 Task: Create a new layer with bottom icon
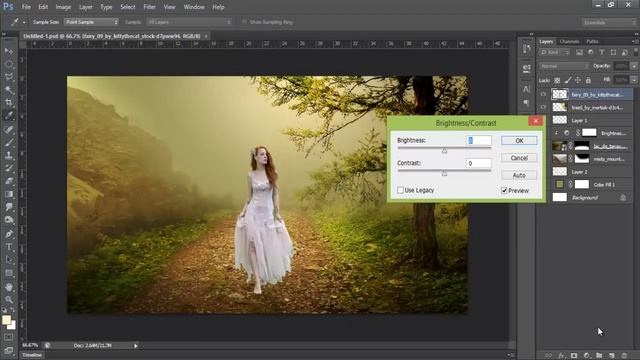tap(611, 356)
